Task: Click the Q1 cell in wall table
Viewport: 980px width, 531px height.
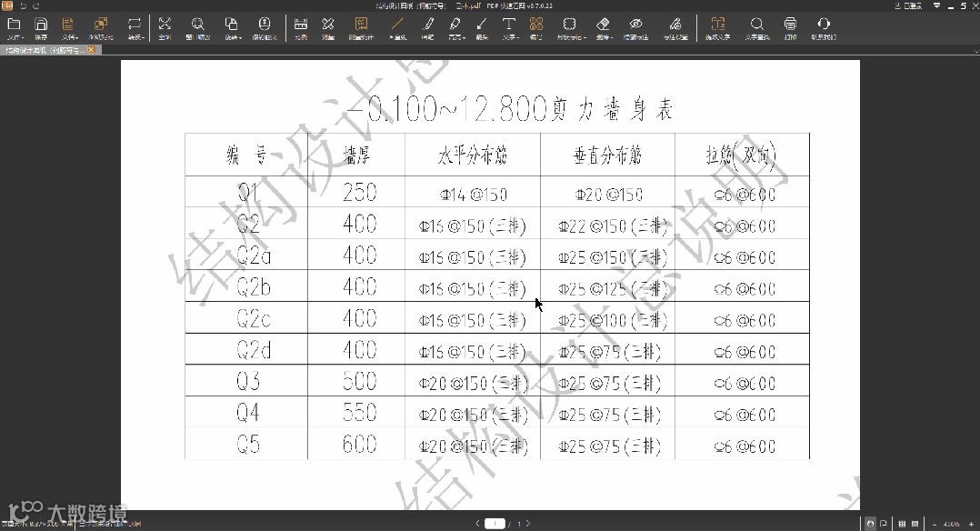Action: (247, 192)
